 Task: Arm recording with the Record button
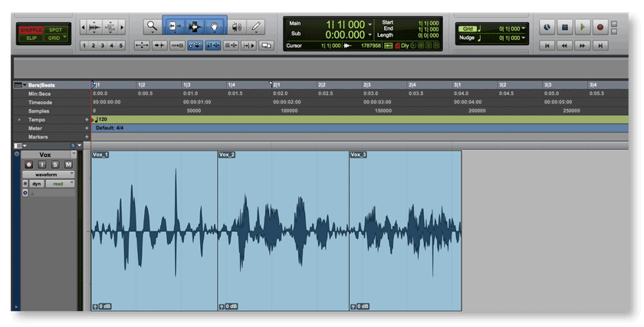click(600, 27)
